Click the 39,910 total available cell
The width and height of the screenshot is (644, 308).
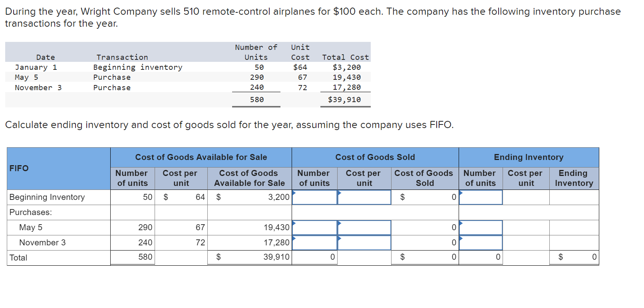[250, 257]
